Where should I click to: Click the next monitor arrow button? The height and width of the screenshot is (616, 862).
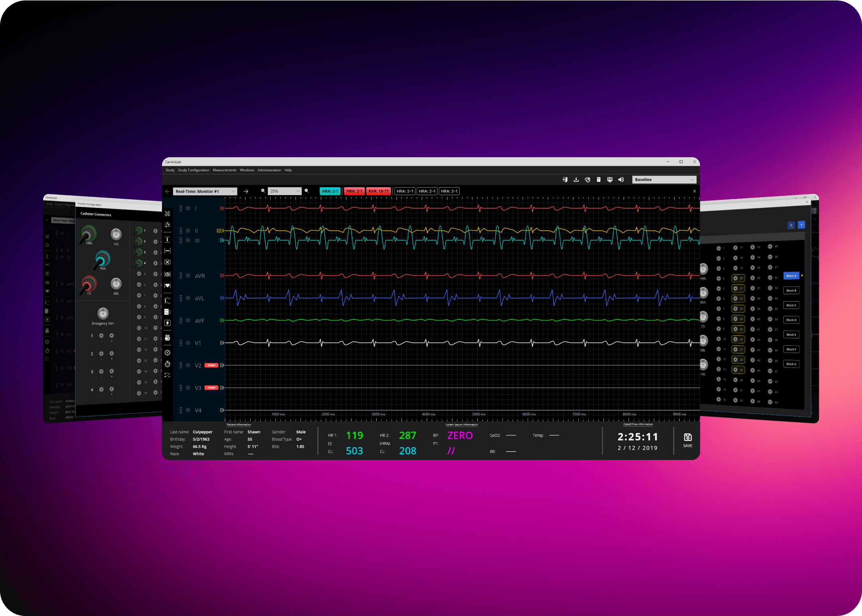coord(246,192)
